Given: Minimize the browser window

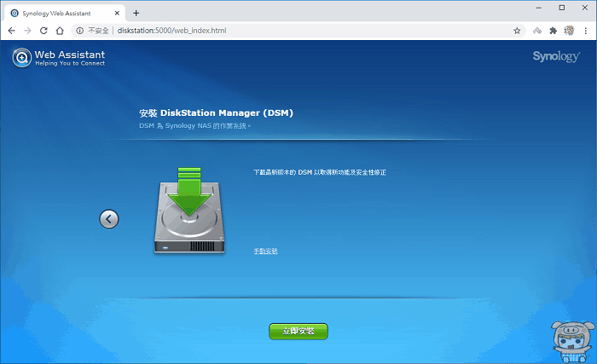Looking at the screenshot, I should click(x=538, y=8).
